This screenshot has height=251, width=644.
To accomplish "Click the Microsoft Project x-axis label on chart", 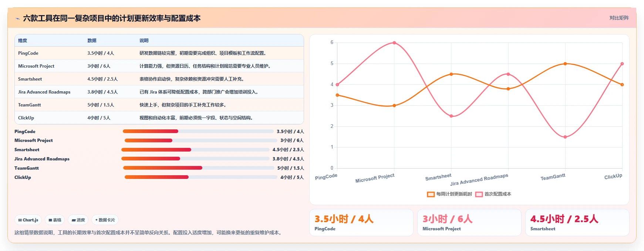I will (375, 178).
